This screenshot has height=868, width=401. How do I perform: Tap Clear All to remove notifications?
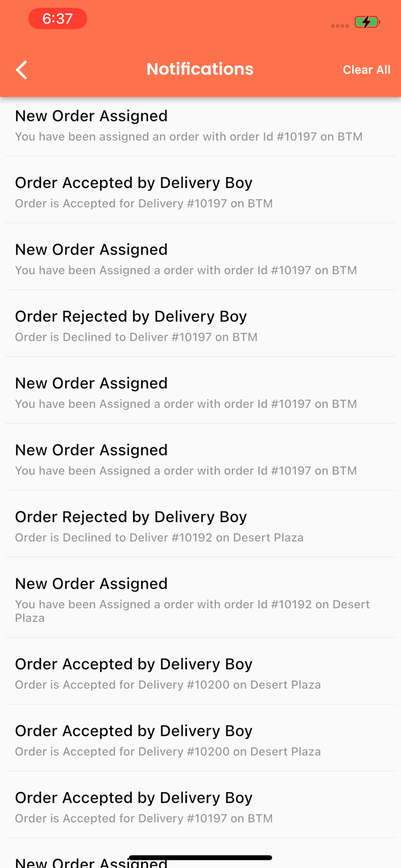coord(367,69)
